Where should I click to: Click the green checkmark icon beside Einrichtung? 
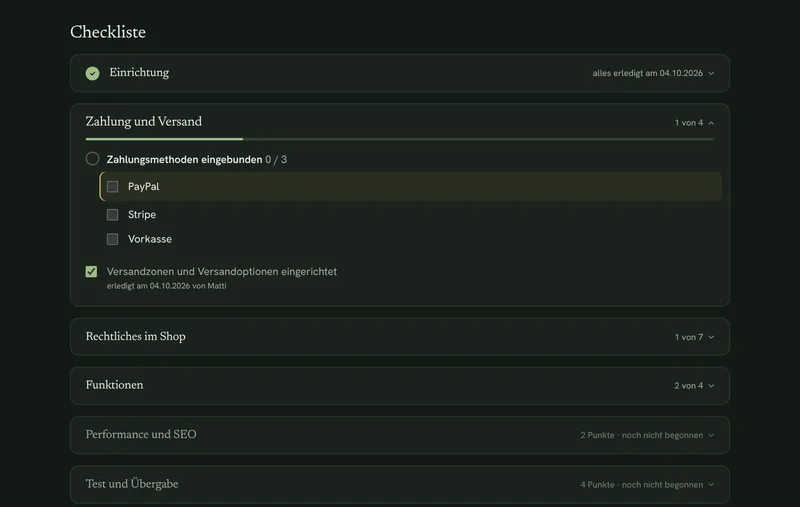pyautogui.click(x=92, y=73)
